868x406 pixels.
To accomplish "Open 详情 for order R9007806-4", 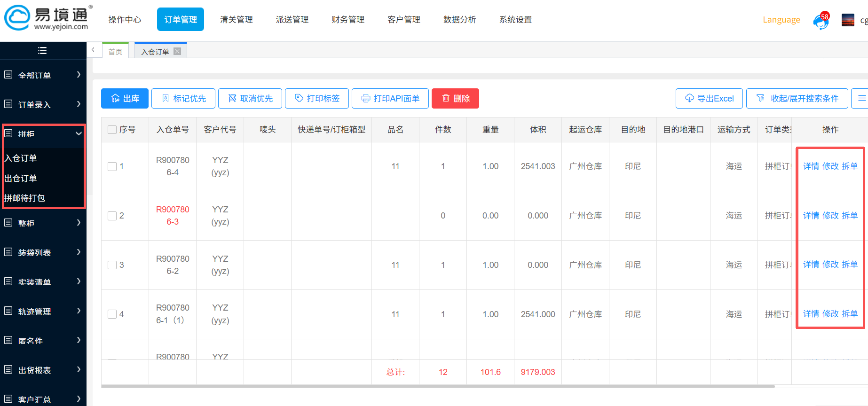I will 811,166.
